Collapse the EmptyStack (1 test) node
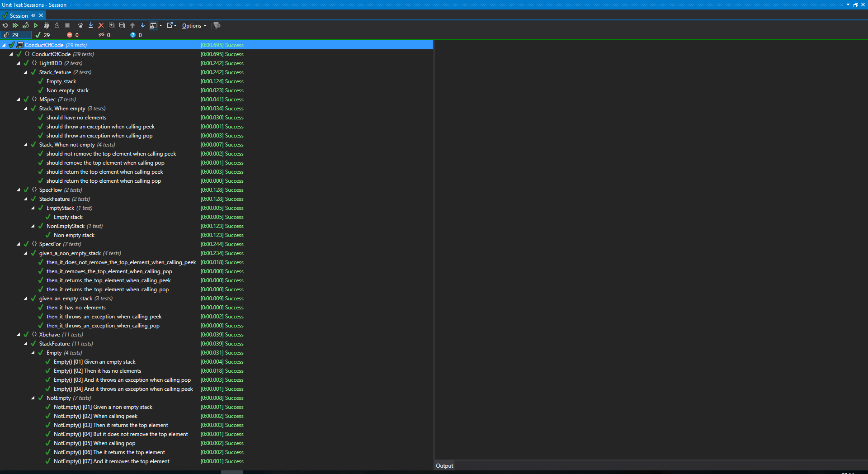The width and height of the screenshot is (868, 474). point(33,208)
